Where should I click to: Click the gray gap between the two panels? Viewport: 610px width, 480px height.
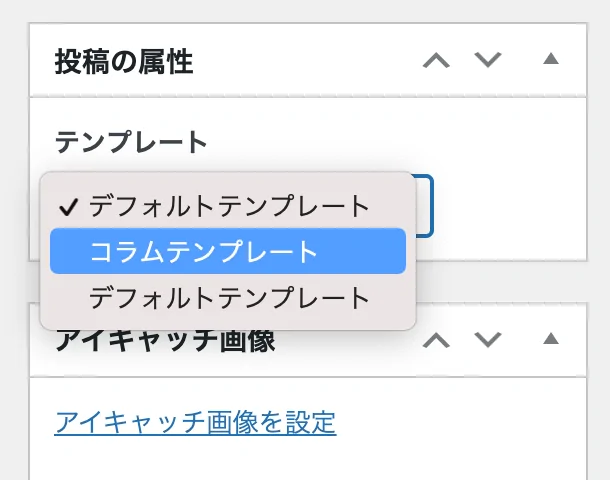point(502,282)
